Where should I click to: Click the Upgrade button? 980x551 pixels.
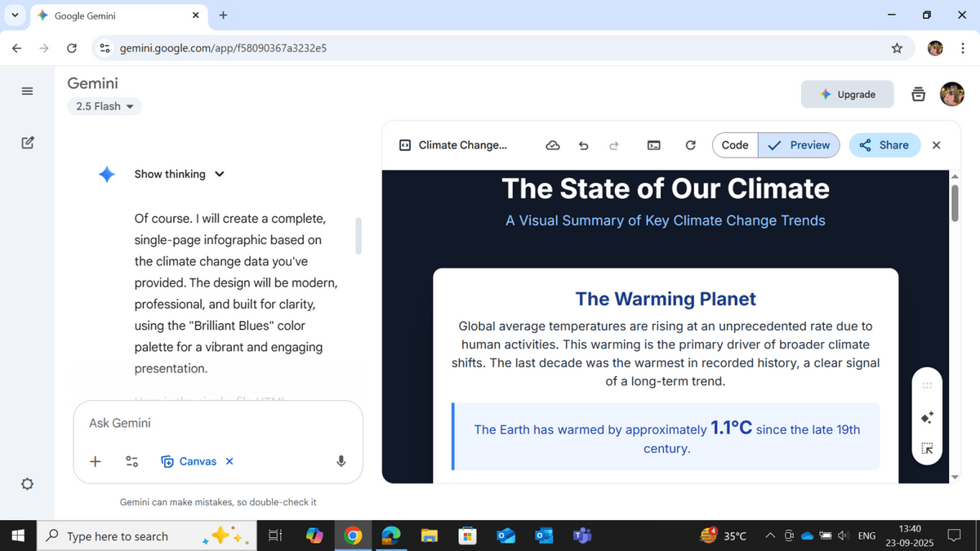[x=847, y=95]
